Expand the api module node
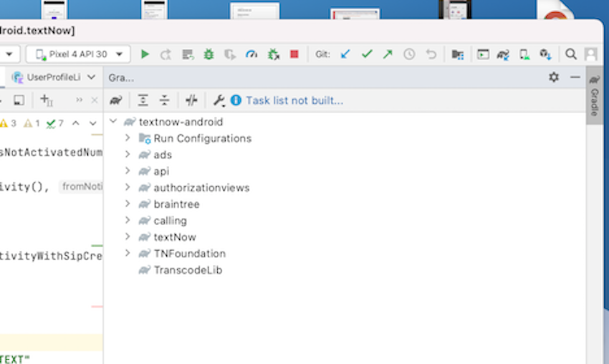The height and width of the screenshot is (364, 609). [128, 171]
